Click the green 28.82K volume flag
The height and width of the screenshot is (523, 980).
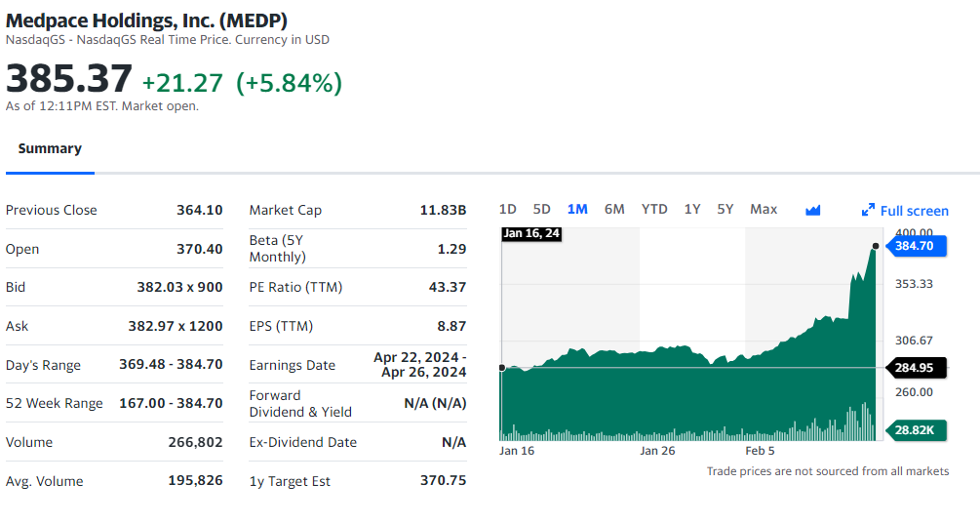click(x=915, y=429)
